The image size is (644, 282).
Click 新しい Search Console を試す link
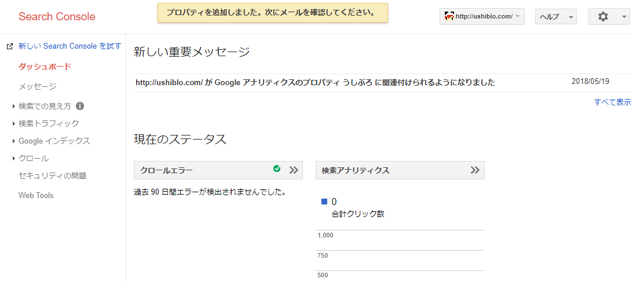click(70, 46)
